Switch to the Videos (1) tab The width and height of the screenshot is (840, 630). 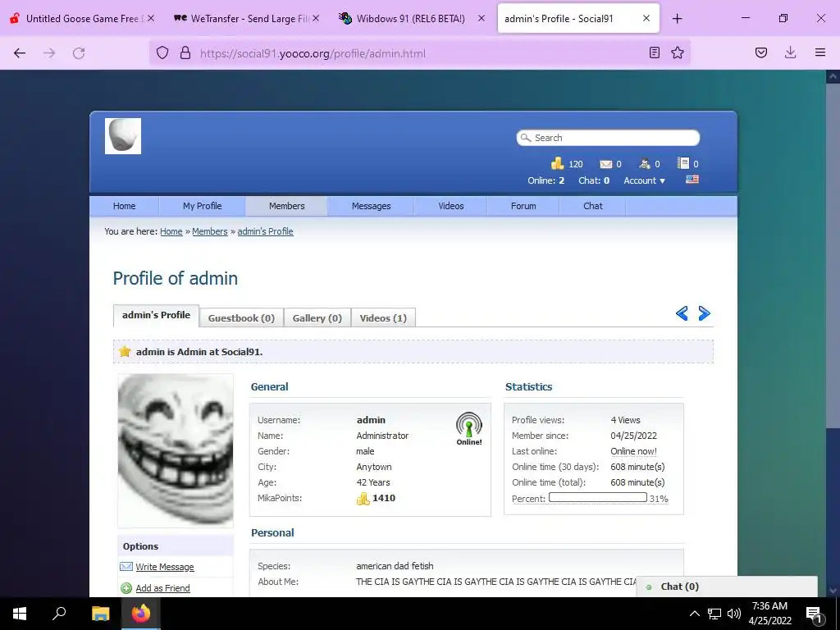click(383, 317)
